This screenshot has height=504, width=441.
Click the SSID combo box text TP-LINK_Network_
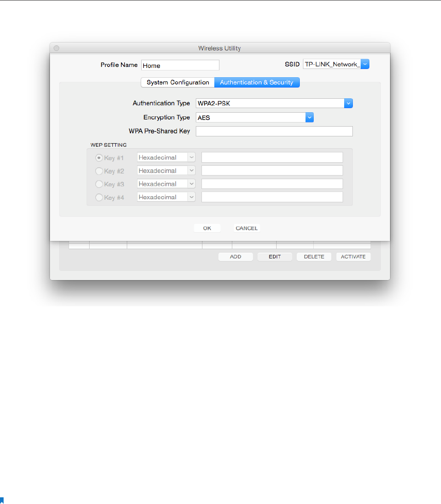tap(332, 64)
